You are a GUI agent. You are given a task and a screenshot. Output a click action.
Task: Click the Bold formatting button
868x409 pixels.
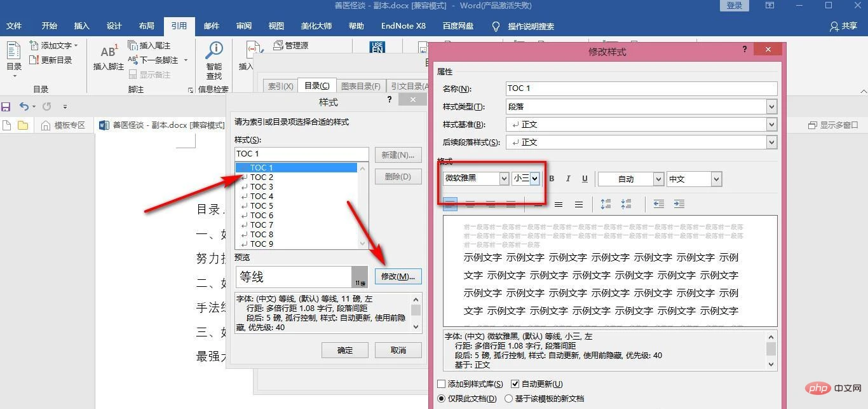(x=552, y=179)
